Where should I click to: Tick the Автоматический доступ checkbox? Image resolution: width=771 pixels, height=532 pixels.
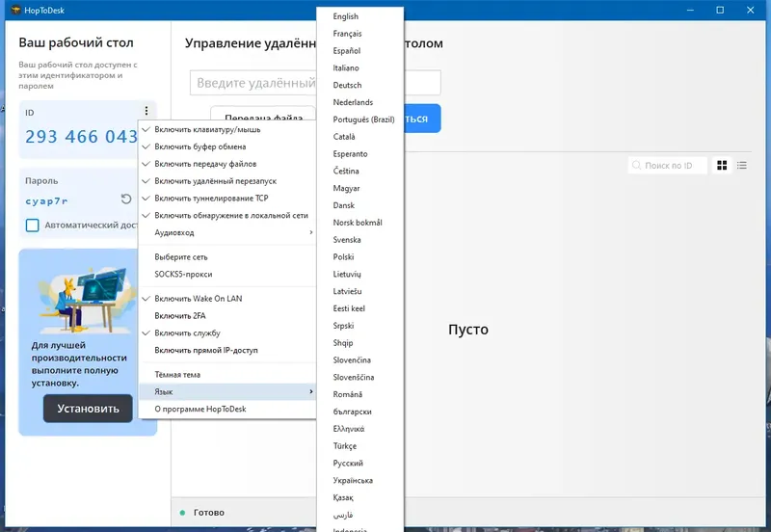33,226
